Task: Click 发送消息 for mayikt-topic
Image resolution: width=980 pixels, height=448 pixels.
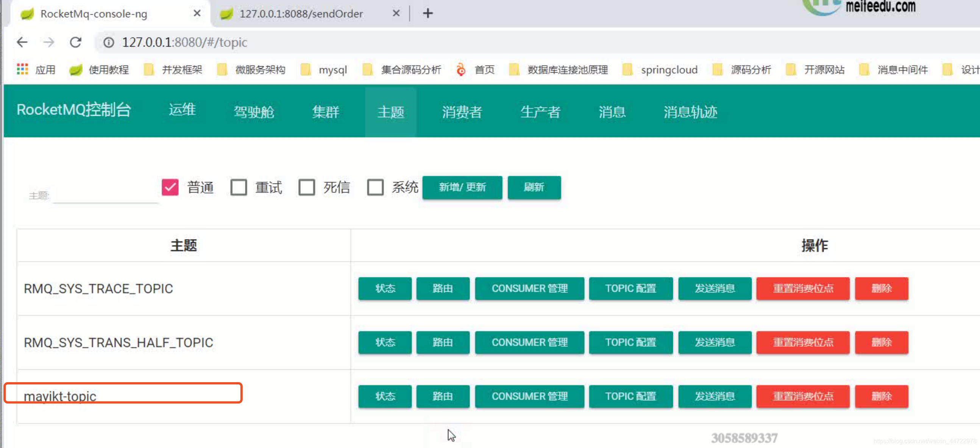Action: tap(715, 396)
